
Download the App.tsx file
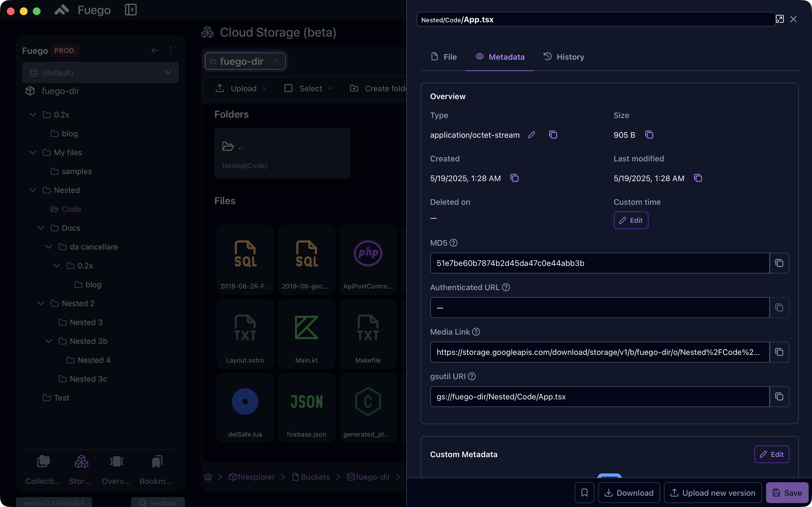point(629,493)
